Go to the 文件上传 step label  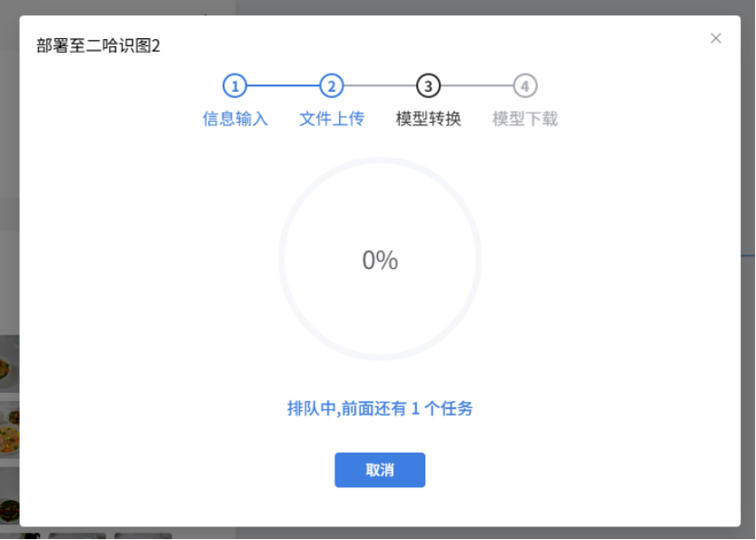332,119
